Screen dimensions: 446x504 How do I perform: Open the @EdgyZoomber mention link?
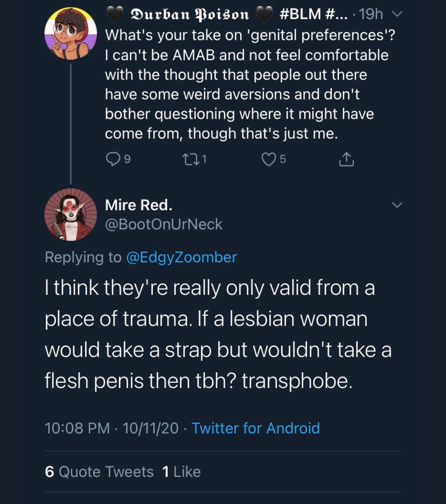click(x=181, y=257)
